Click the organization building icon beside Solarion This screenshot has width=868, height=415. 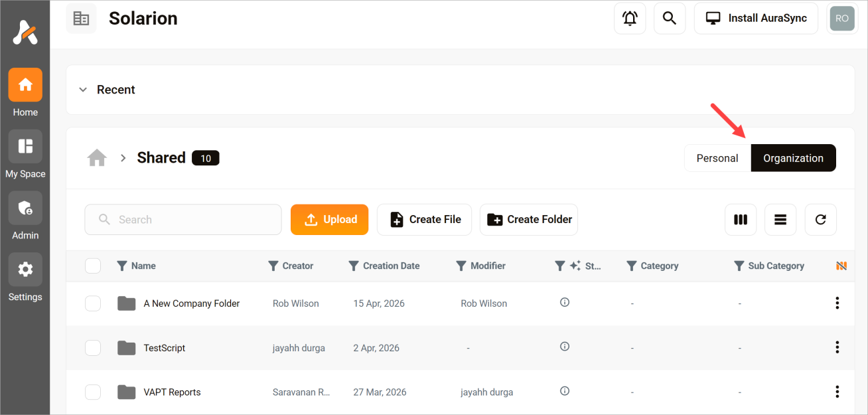(x=81, y=19)
